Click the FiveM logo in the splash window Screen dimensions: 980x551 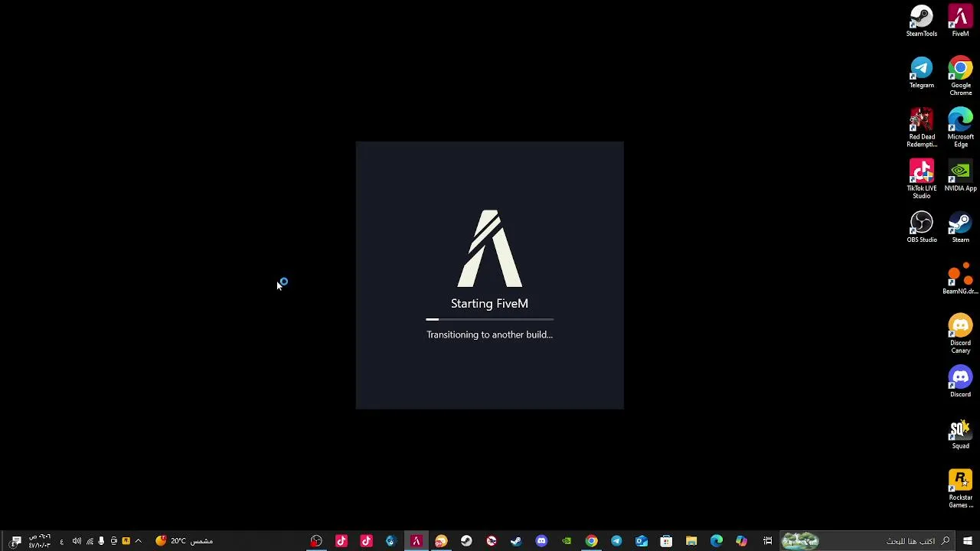click(x=490, y=249)
